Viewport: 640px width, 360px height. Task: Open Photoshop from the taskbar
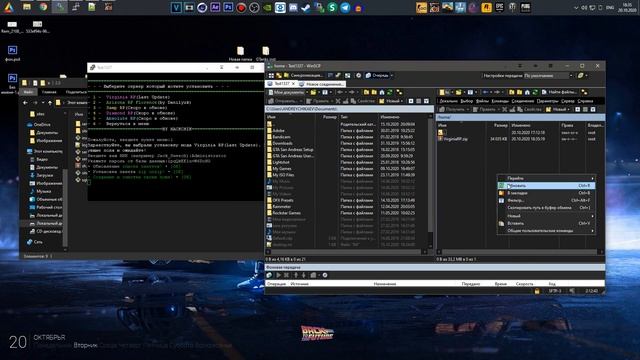click(x=228, y=7)
